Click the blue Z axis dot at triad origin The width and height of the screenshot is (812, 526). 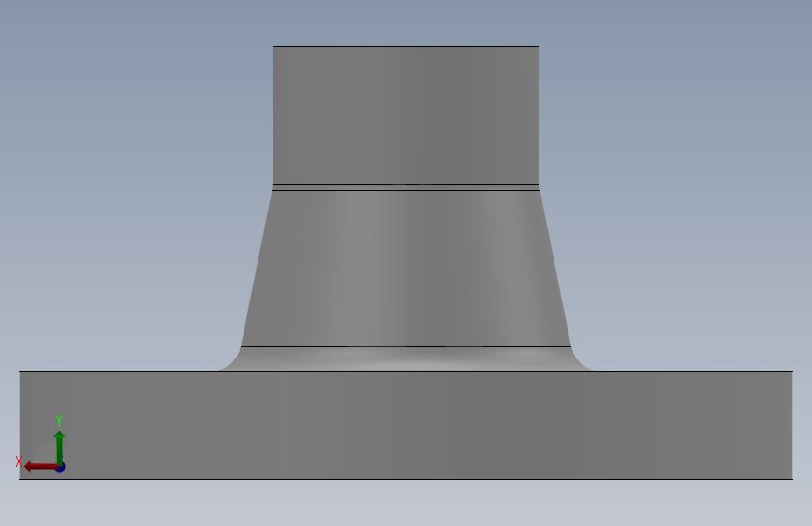point(61,467)
